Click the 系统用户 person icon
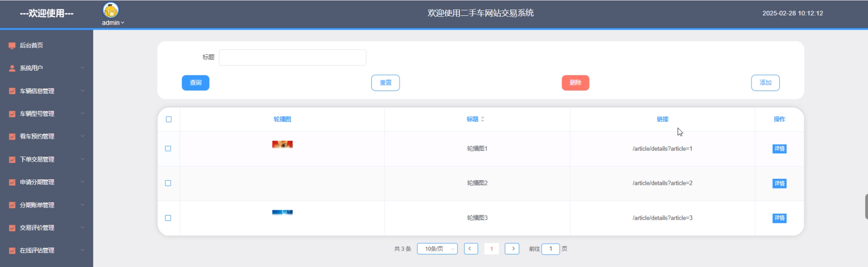The height and width of the screenshot is (267, 868). pyautogui.click(x=12, y=68)
